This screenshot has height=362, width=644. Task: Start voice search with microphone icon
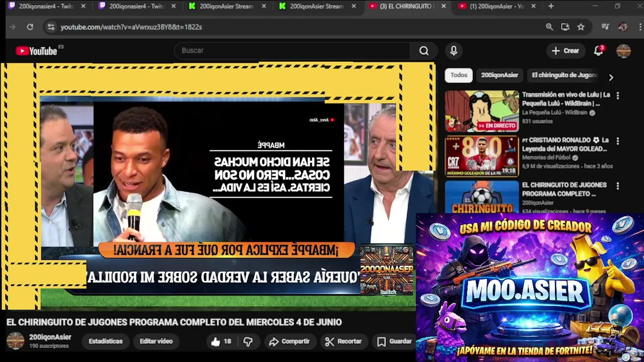click(x=454, y=51)
